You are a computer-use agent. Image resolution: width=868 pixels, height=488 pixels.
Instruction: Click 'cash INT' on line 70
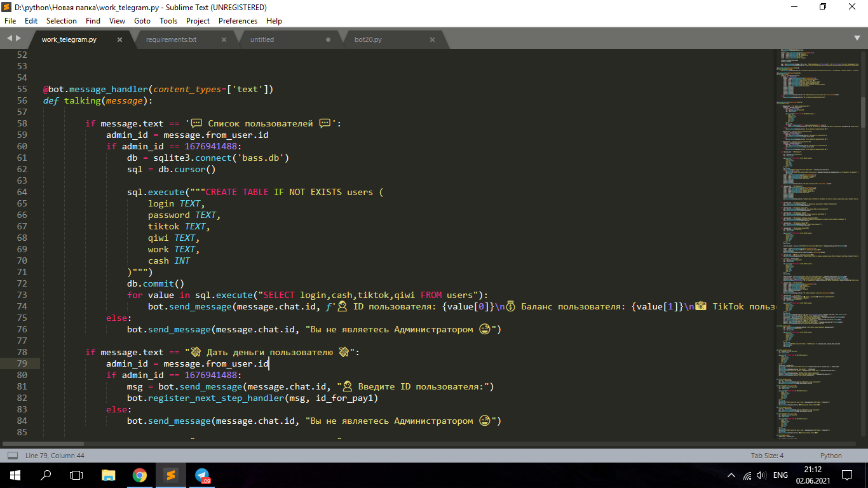[x=169, y=261]
